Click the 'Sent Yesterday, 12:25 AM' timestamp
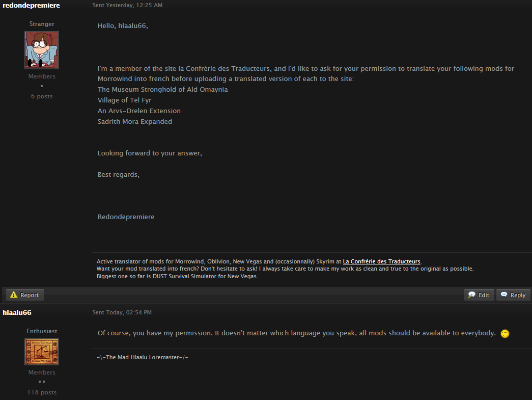The width and height of the screenshot is (532, 400). pyautogui.click(x=127, y=5)
